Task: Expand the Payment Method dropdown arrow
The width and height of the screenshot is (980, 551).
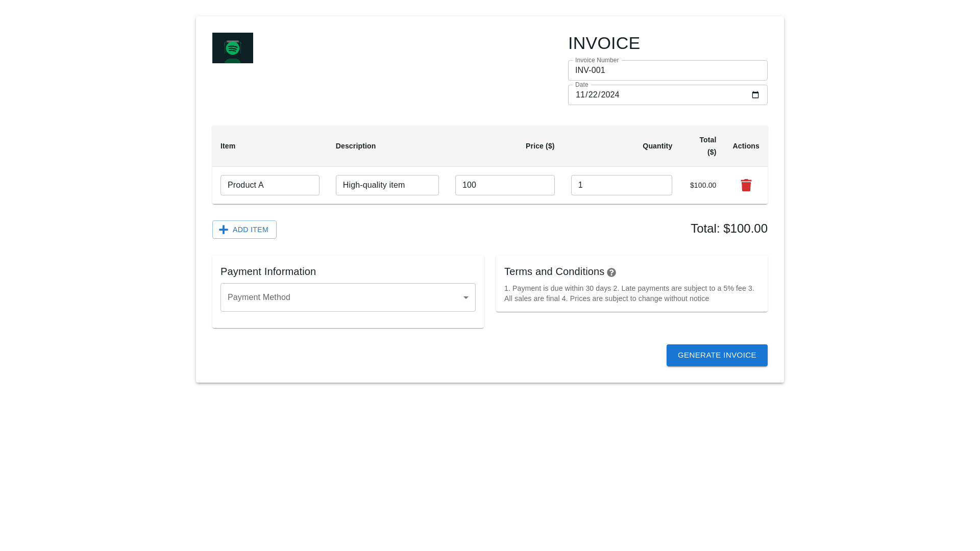Action: tap(465, 297)
